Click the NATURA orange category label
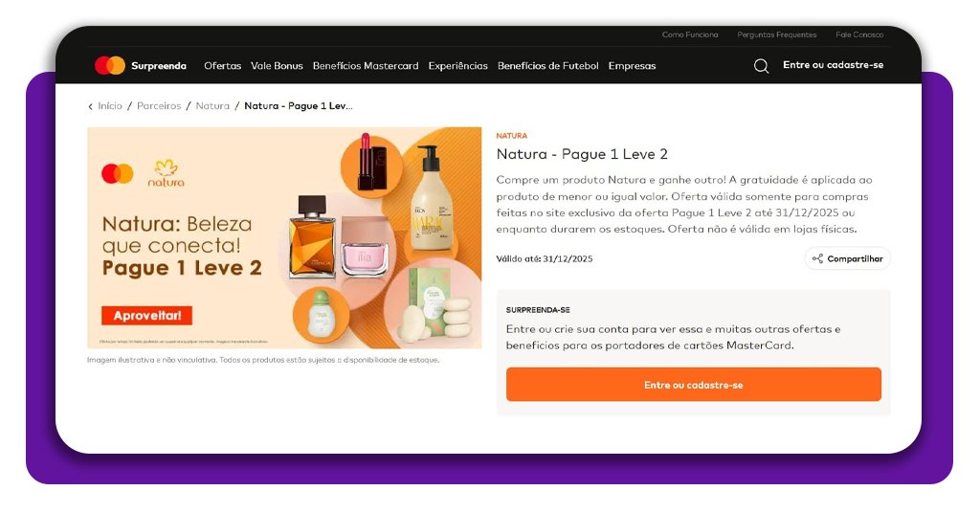This screenshot has width=980, height=513. coord(512,136)
